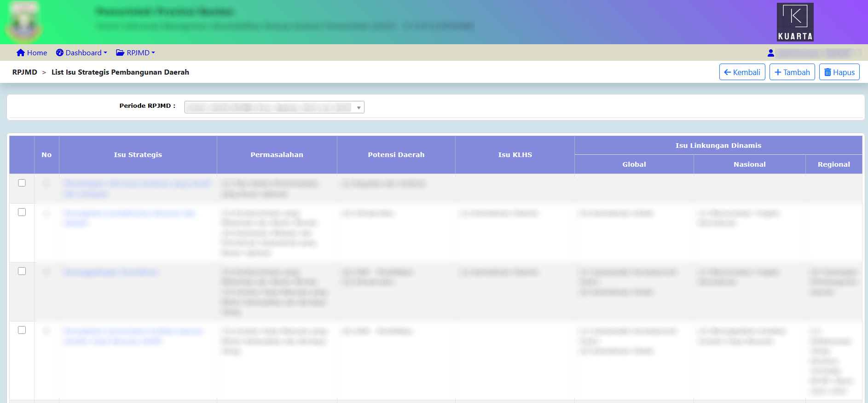Enable the fourth row checkbox

[22, 330]
